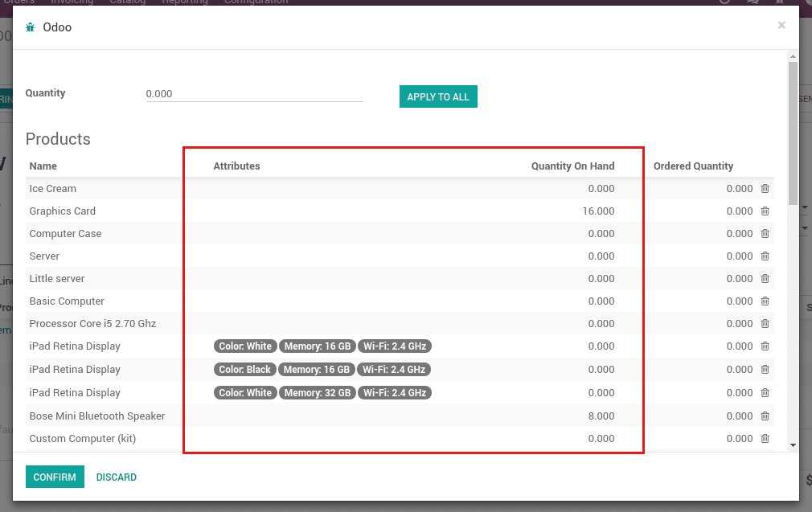The image size is (812, 512).
Task: Click the Basic Computer product name
Action: click(x=67, y=301)
